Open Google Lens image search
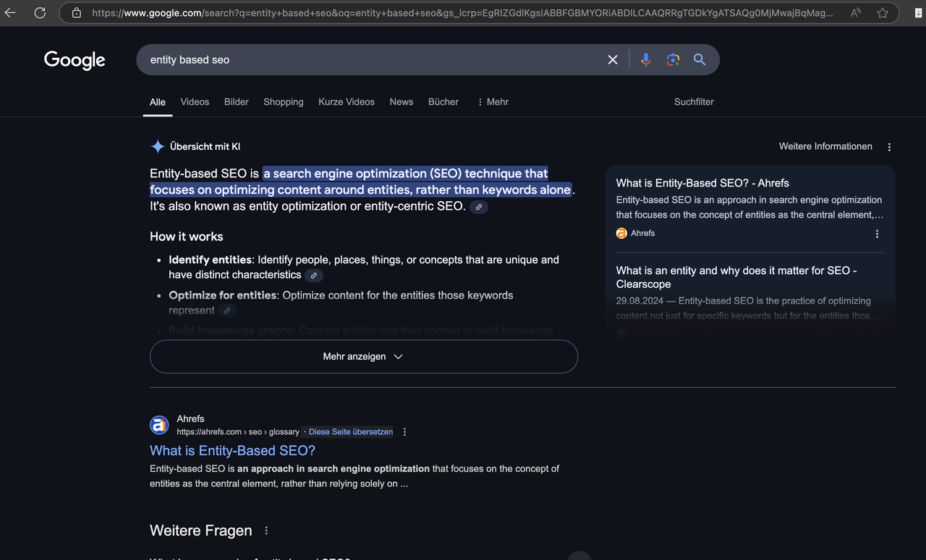926x560 pixels. (x=673, y=59)
